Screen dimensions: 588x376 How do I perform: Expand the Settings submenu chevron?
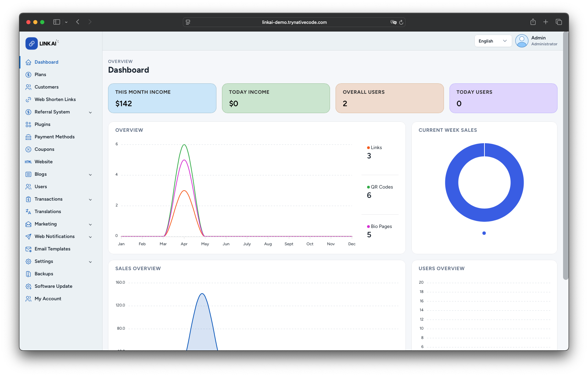click(90, 262)
